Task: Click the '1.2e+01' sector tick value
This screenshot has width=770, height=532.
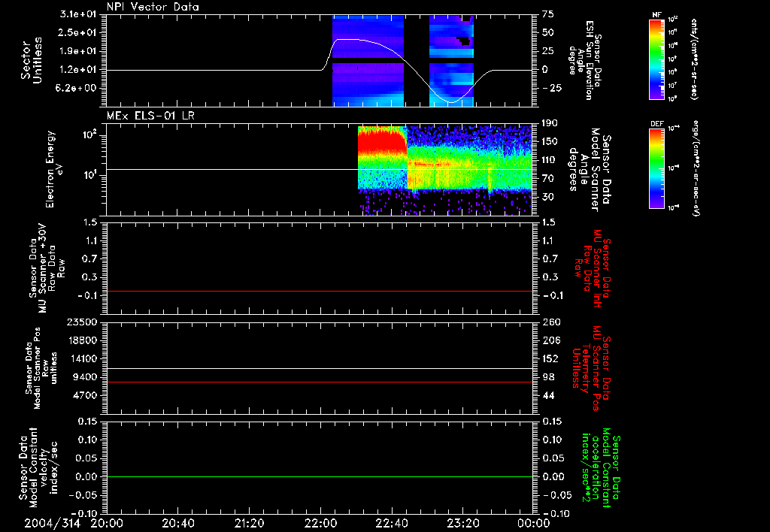Action: (x=80, y=70)
